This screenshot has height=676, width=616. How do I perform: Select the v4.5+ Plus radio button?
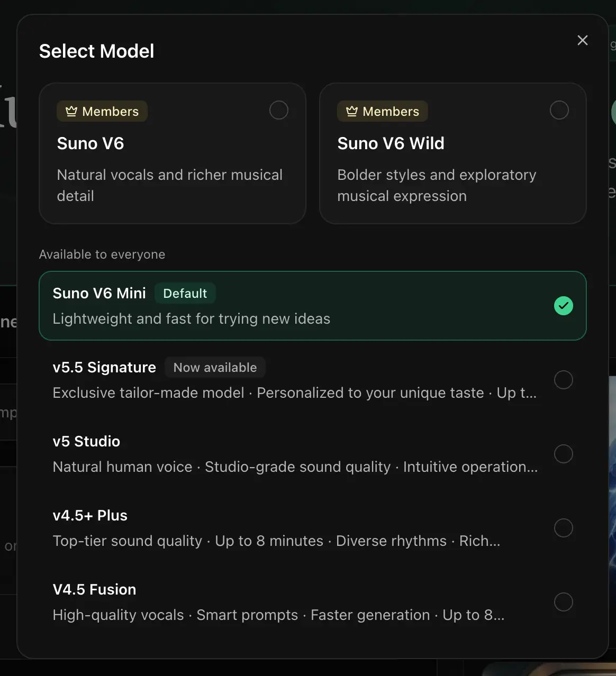tap(564, 528)
